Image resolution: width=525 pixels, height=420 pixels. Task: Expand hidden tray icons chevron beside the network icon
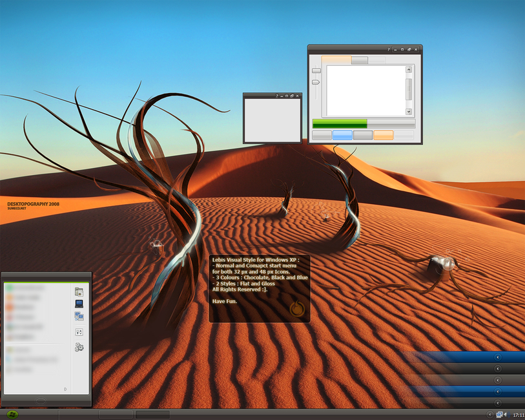(490, 415)
